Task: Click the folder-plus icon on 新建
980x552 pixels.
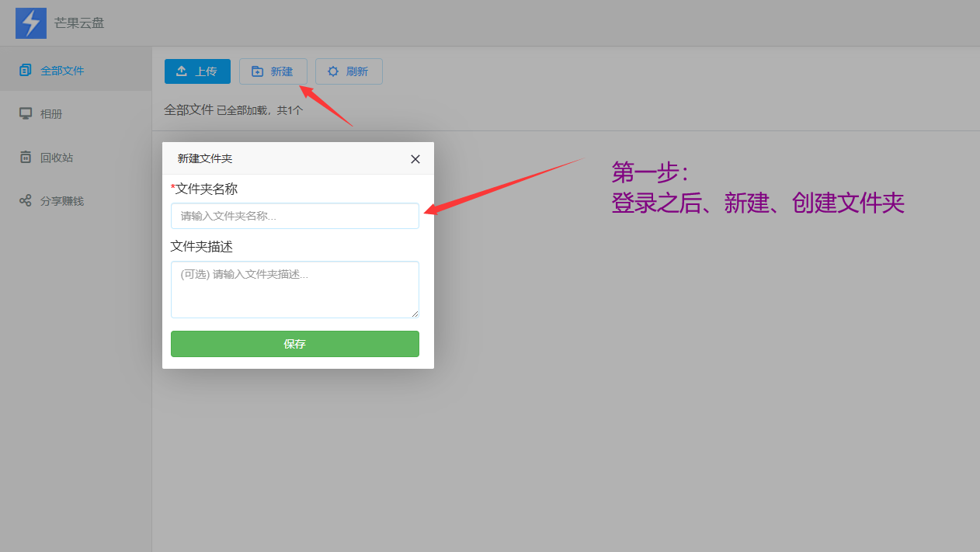Action: point(258,71)
